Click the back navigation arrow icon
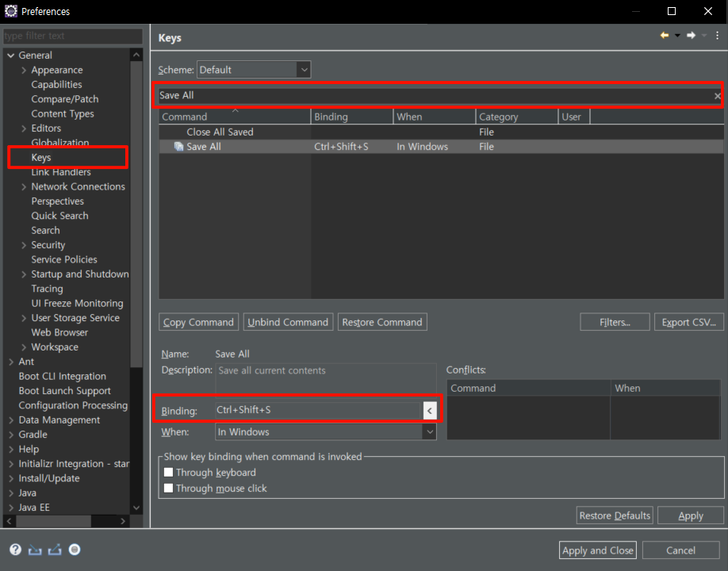This screenshot has height=571, width=728. pyautogui.click(x=665, y=35)
